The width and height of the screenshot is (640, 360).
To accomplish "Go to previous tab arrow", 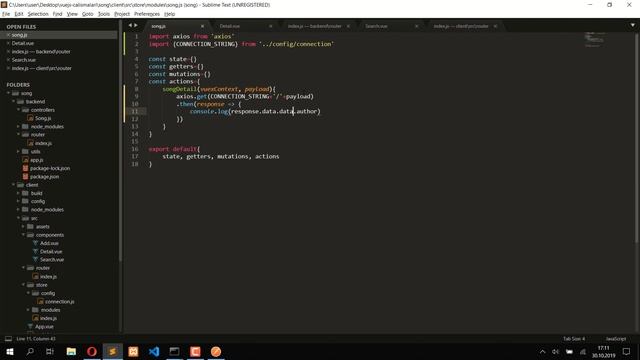I will tap(130, 25).
